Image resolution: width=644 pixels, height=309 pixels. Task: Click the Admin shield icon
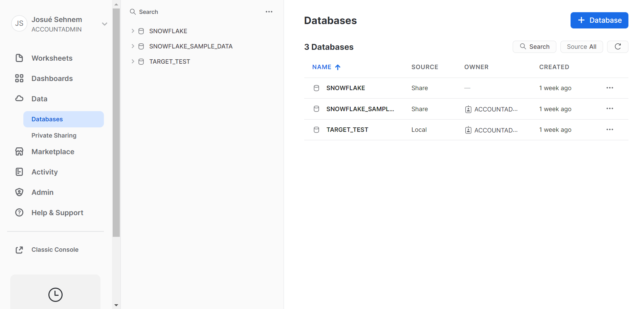(19, 192)
